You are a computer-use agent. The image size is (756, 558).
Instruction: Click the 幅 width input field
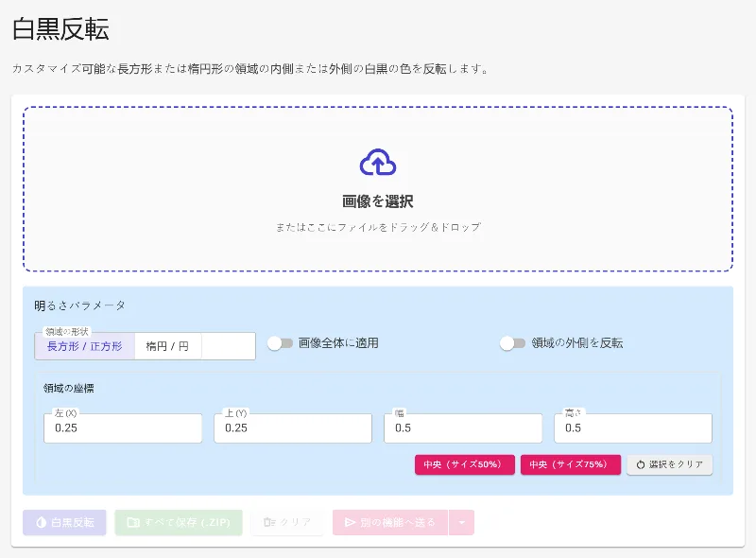tap(463, 428)
